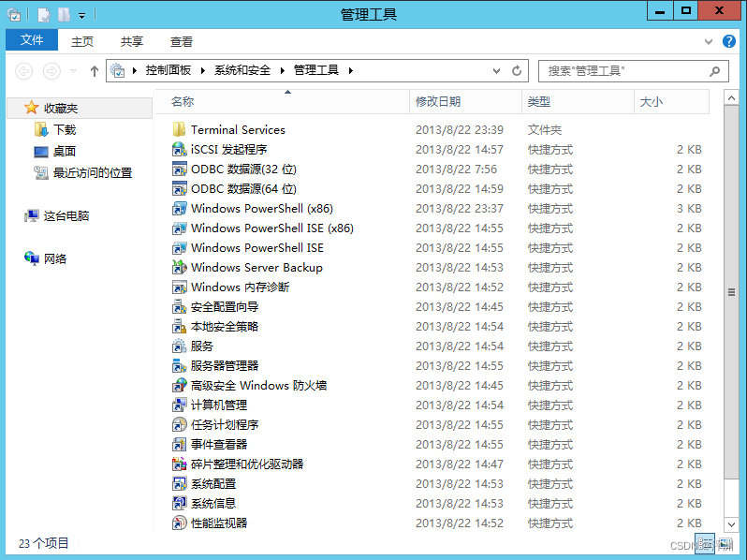Open the address bar history dropdown

coord(496,71)
